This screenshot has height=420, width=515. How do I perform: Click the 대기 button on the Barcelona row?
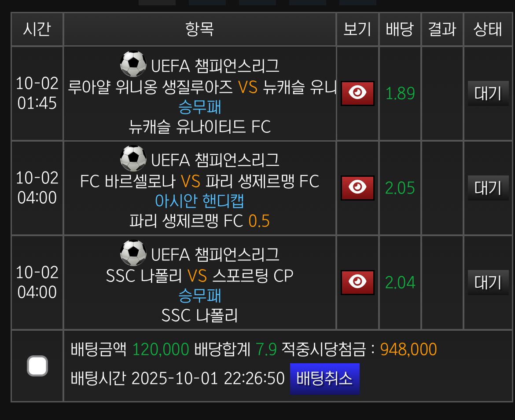tap(488, 188)
